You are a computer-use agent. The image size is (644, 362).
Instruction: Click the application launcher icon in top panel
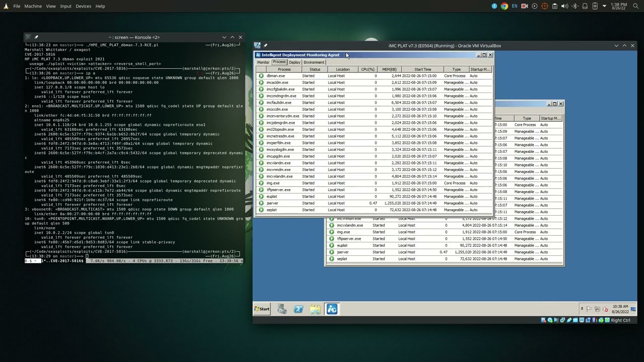6,6
